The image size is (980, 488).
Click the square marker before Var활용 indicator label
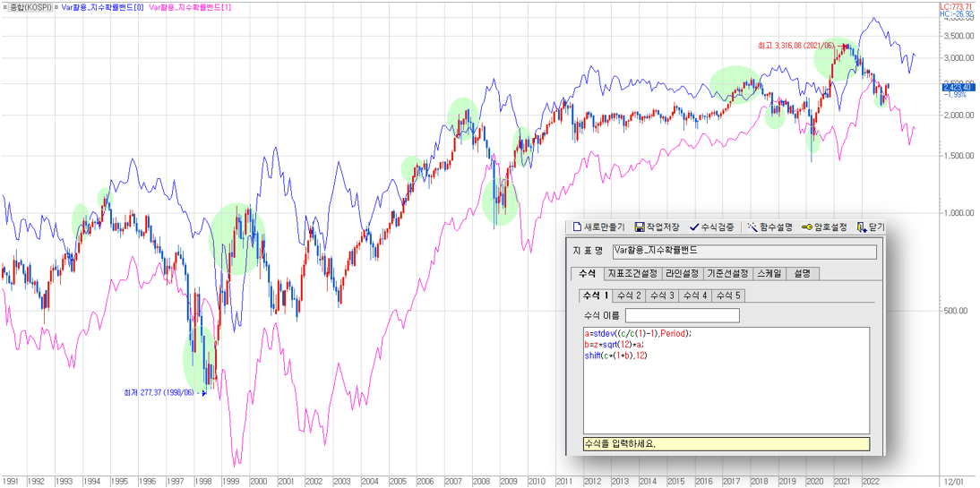click(56, 6)
